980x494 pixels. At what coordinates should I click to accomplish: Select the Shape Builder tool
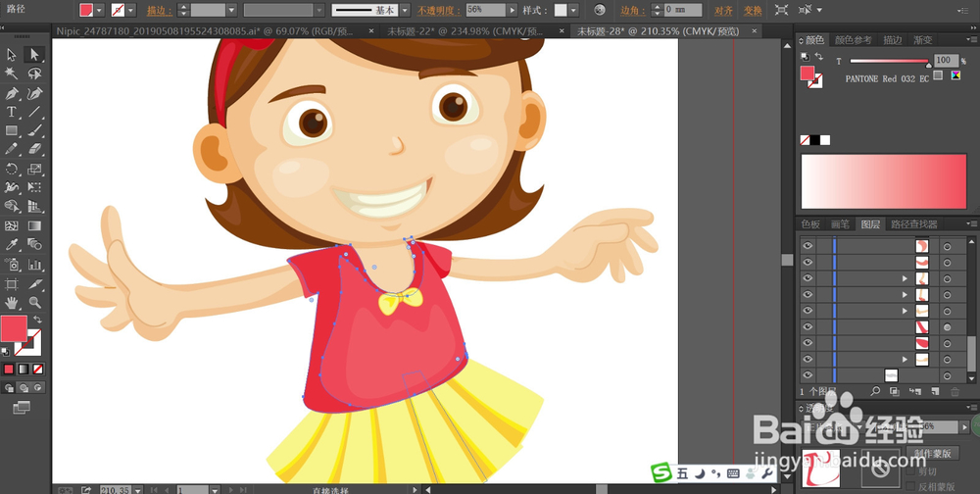tap(11, 207)
